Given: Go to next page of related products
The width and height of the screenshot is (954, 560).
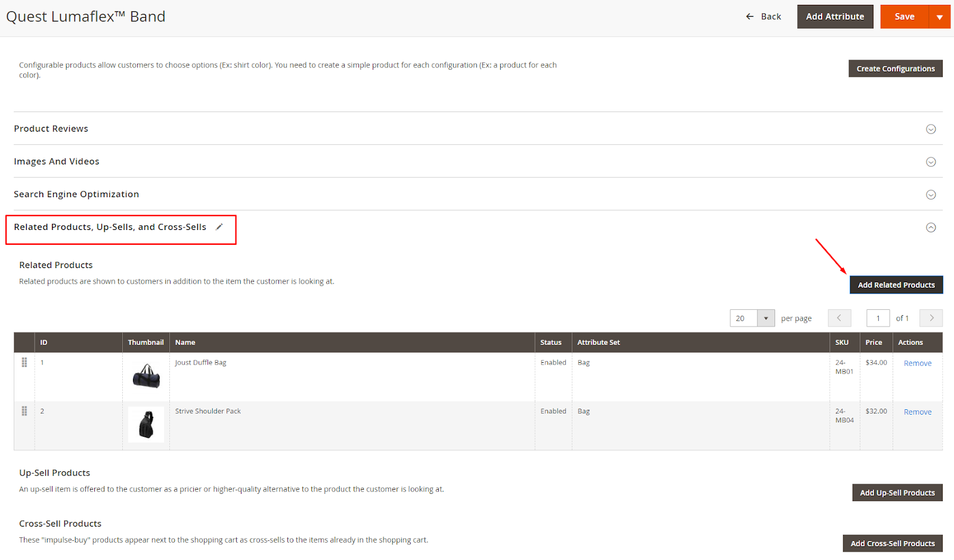Looking at the screenshot, I should tap(931, 318).
